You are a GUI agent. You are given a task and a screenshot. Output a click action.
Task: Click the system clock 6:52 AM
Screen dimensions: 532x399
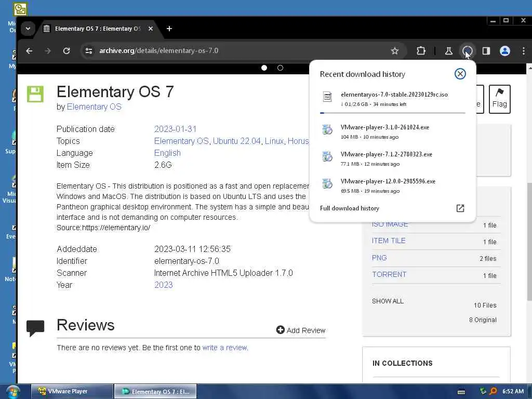(x=513, y=391)
